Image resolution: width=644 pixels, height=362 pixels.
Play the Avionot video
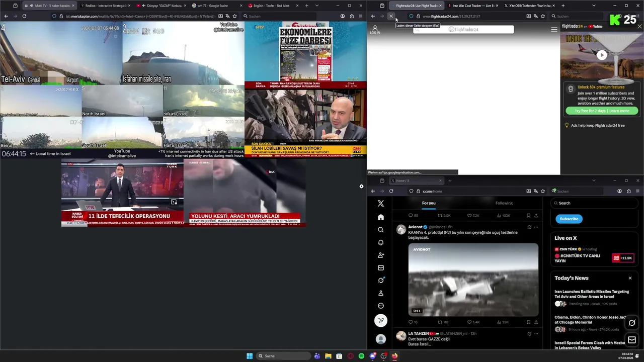click(473, 279)
